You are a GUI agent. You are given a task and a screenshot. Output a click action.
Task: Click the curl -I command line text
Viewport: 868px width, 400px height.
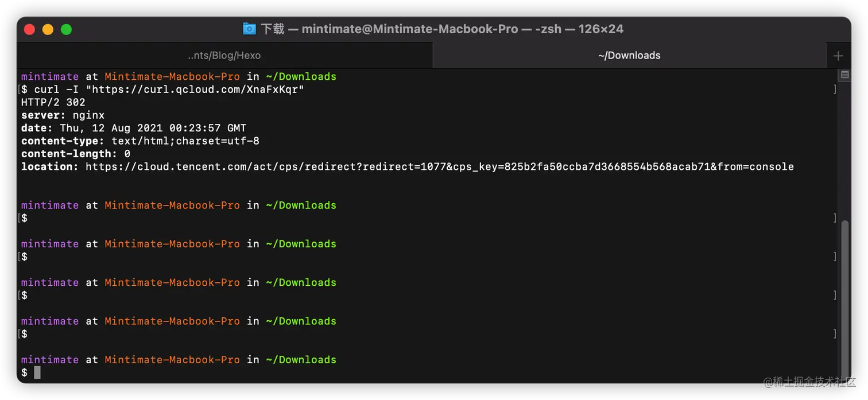tap(169, 90)
